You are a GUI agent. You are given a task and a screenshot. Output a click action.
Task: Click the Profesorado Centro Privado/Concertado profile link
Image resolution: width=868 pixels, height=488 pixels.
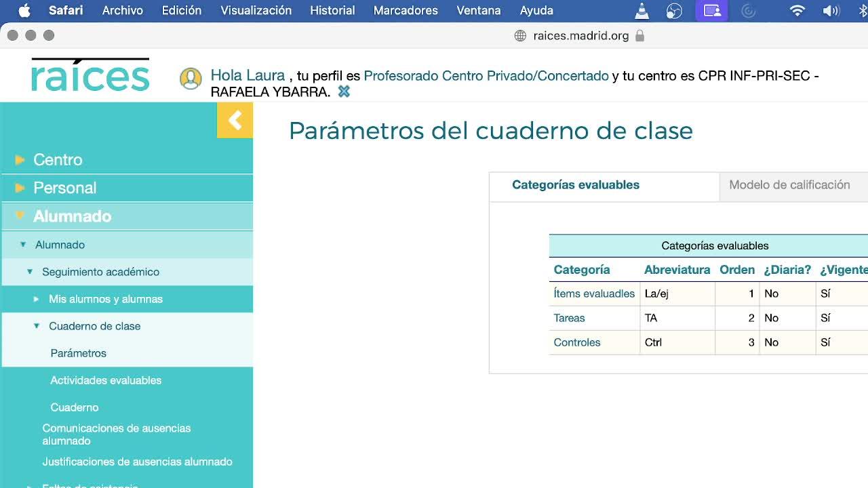[x=486, y=76]
